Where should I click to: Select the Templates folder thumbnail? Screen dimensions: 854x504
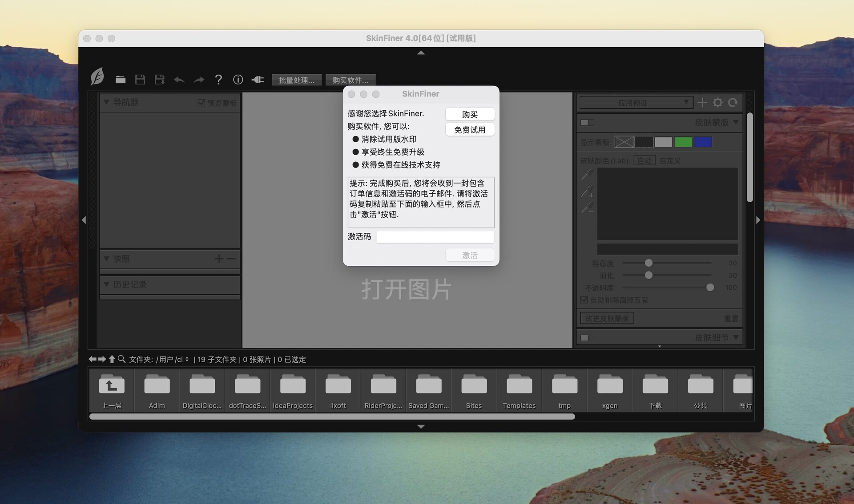519,391
